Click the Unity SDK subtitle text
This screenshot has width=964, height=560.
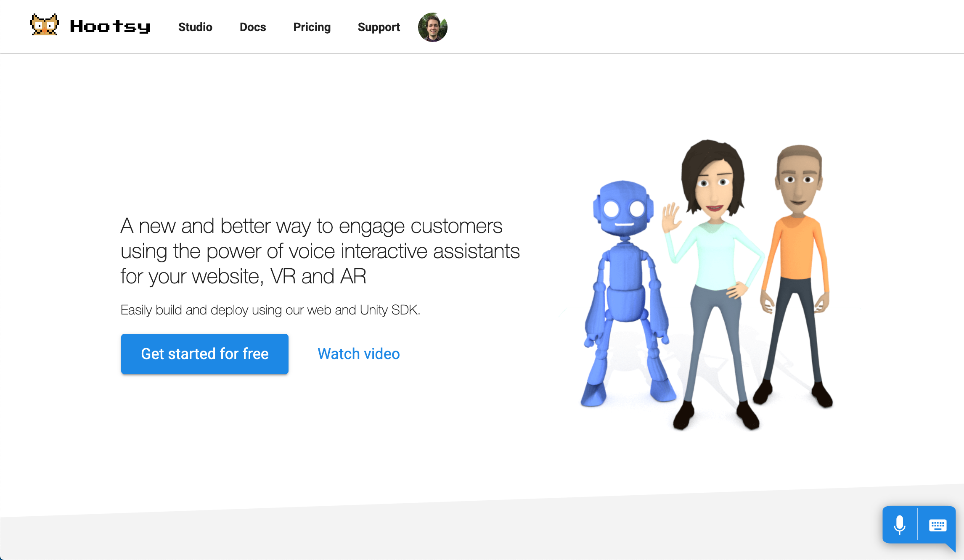click(x=270, y=310)
